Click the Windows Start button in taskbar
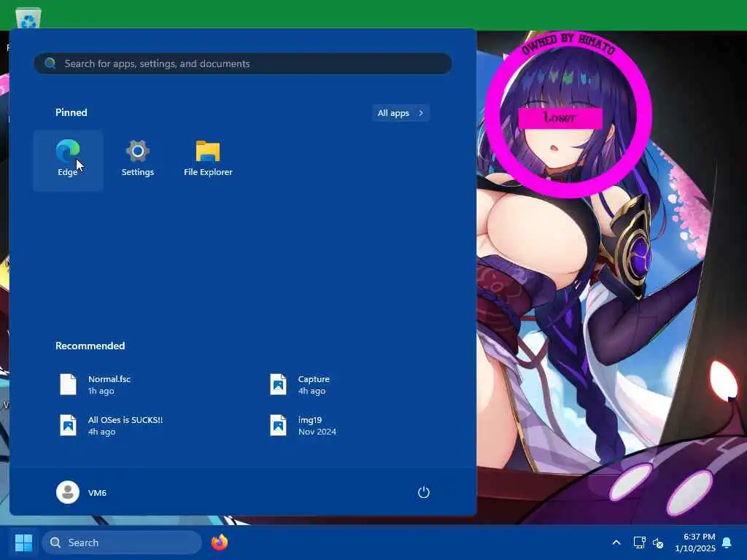747x560 pixels. tap(23, 542)
